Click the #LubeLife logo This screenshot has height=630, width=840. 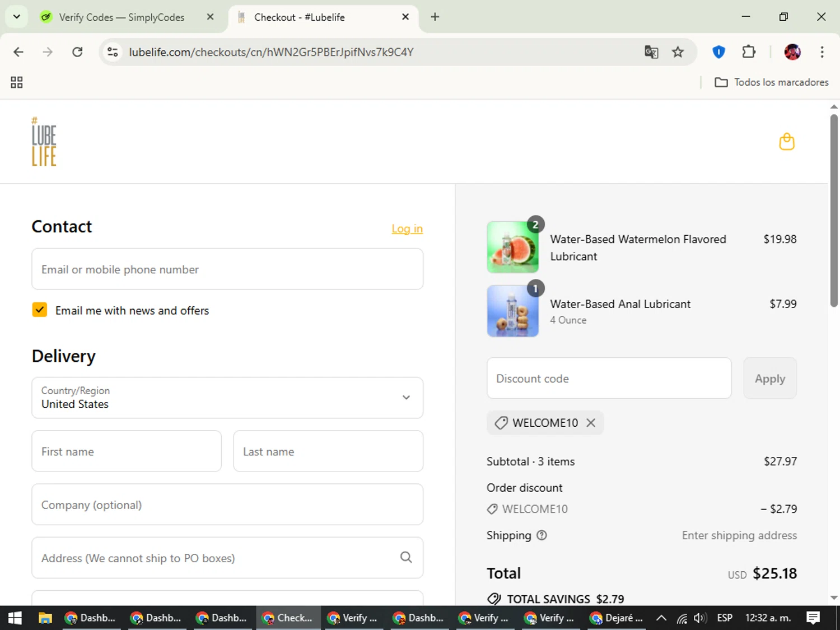click(x=44, y=142)
